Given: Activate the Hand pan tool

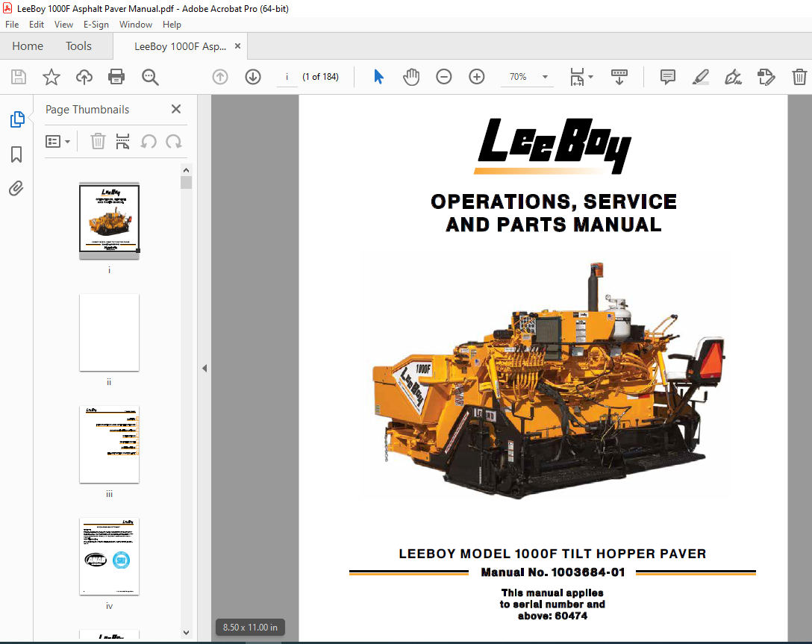Looking at the screenshot, I should tap(411, 77).
